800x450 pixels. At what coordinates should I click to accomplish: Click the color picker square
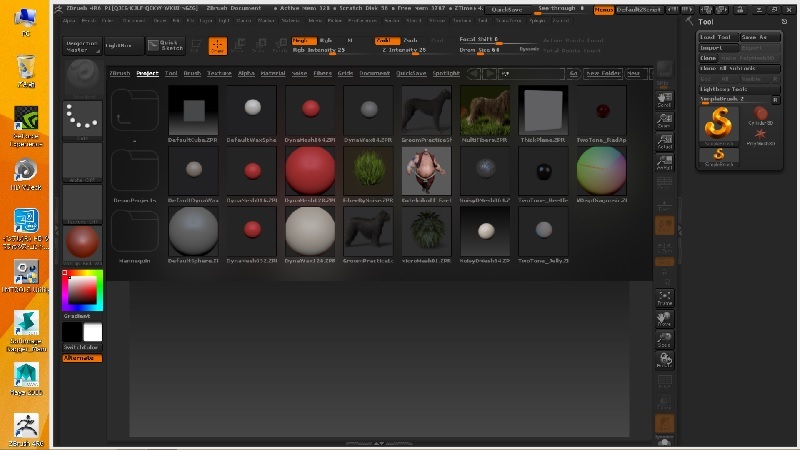pos(83,291)
